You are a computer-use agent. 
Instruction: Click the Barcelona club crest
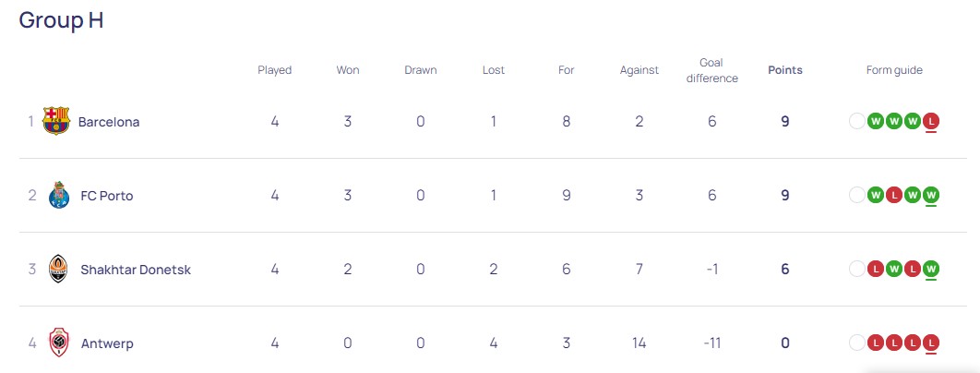56,121
